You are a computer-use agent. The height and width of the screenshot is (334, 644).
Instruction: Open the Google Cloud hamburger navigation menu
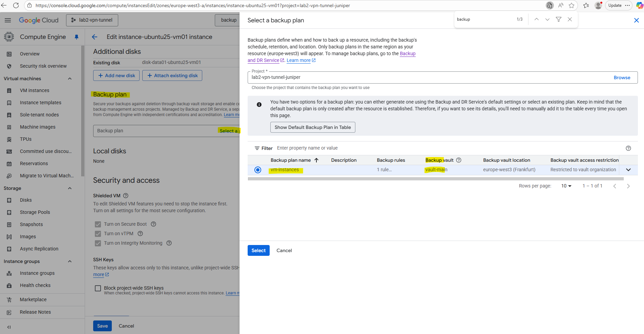pos(8,20)
